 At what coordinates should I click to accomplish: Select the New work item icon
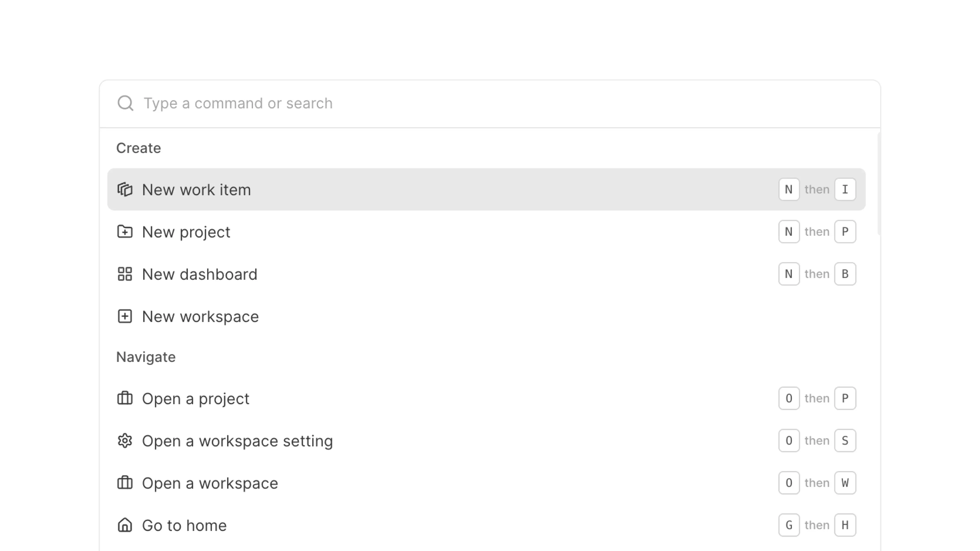pos(124,189)
